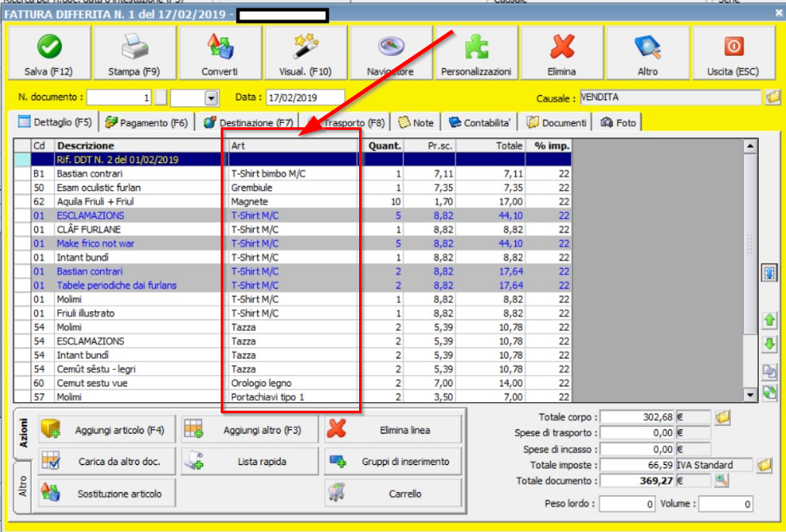Expand the document series dropdown arrow

(x=211, y=98)
